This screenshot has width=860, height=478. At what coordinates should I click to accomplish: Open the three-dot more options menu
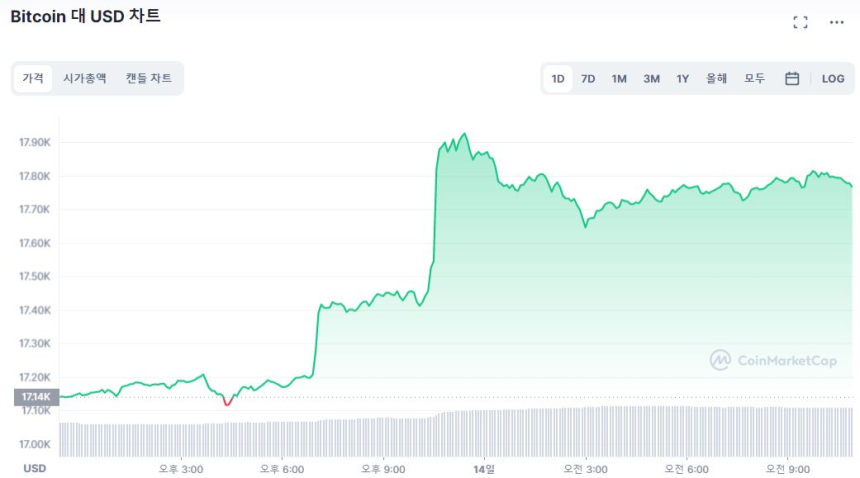click(837, 22)
